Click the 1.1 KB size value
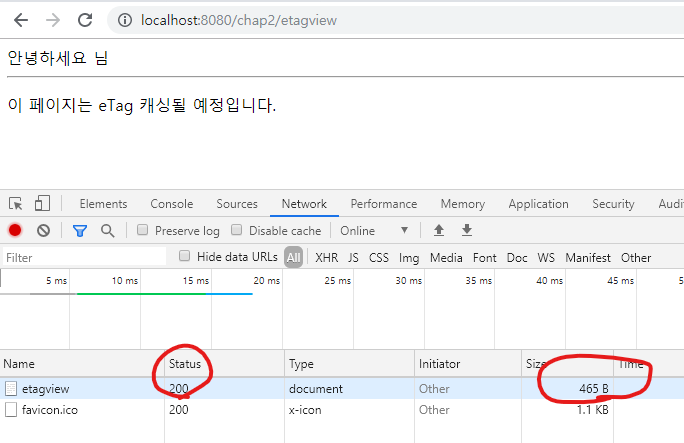 pyautogui.click(x=592, y=410)
